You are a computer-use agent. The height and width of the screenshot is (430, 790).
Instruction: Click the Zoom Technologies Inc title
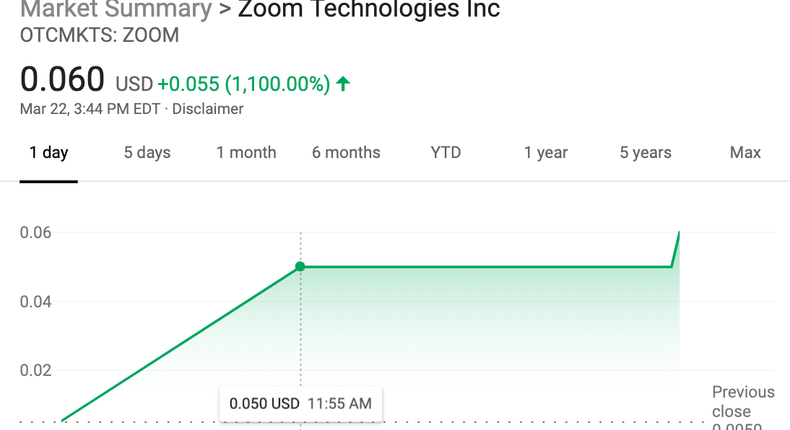369,10
